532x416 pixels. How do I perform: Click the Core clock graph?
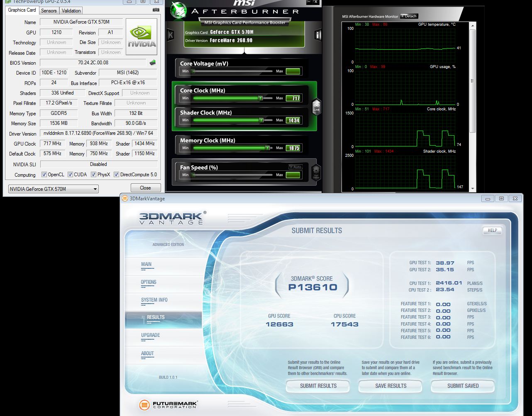[x=405, y=129]
